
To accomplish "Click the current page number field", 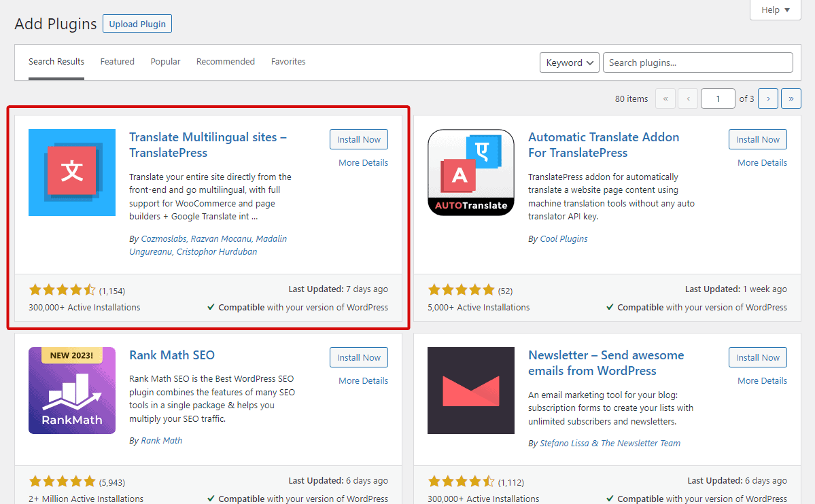I will pyautogui.click(x=717, y=98).
